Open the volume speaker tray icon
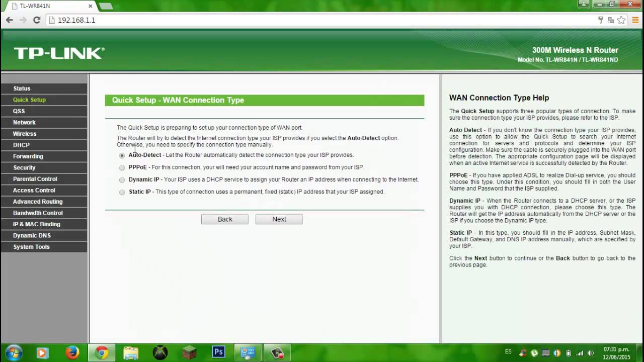This screenshot has width=644, height=362. coord(591,353)
